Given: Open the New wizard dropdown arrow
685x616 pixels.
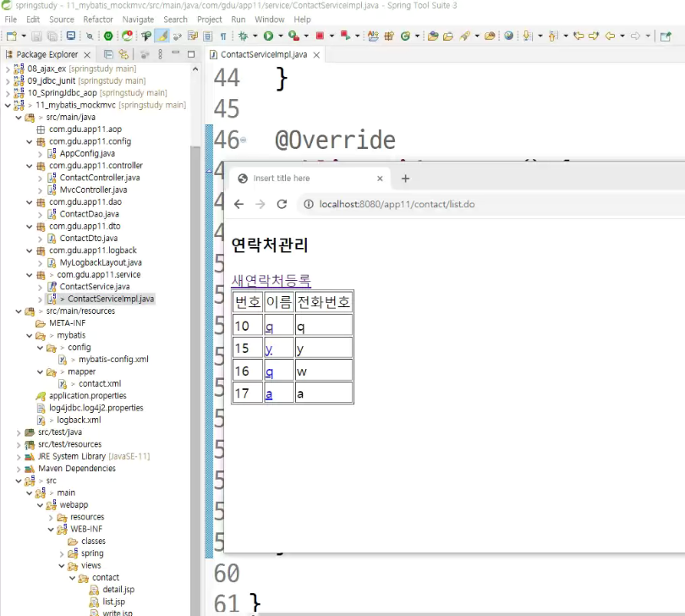Looking at the screenshot, I should click(x=24, y=36).
